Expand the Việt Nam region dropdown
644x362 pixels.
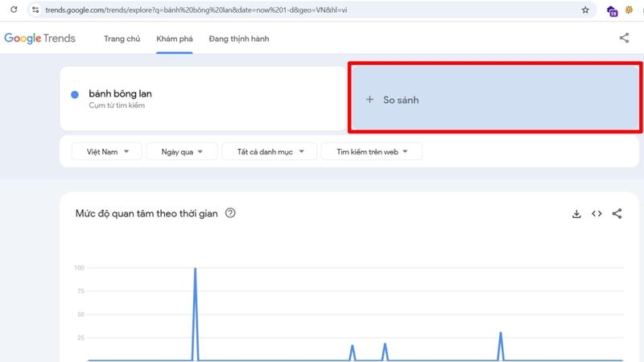107,152
